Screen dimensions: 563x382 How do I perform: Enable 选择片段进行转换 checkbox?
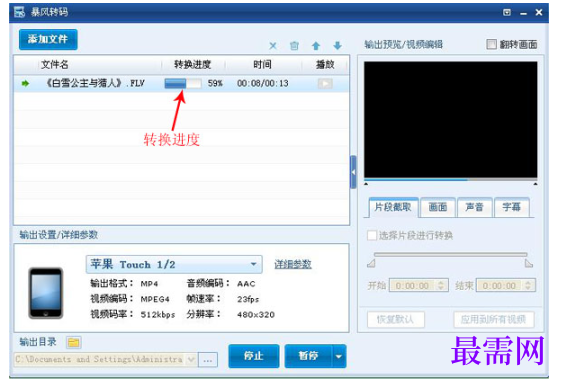[372, 236]
